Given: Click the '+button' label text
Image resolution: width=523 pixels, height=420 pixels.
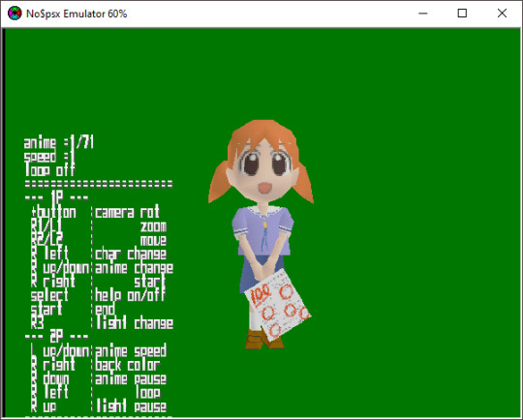Looking at the screenshot, I should click(53, 212).
